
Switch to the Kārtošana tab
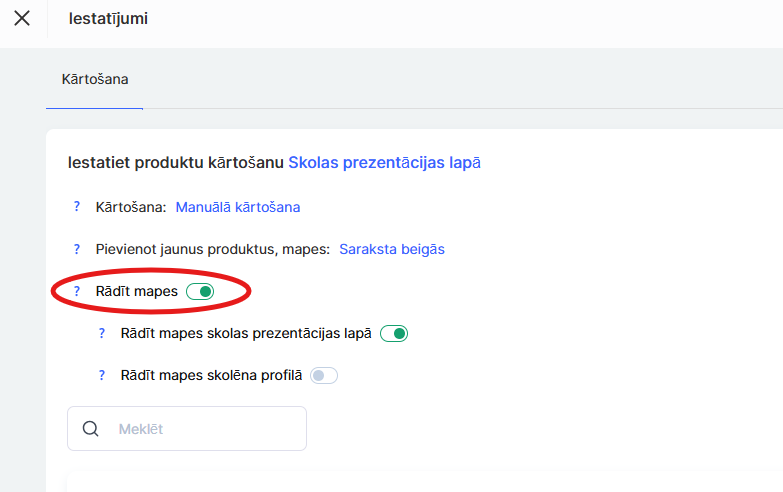(95, 78)
